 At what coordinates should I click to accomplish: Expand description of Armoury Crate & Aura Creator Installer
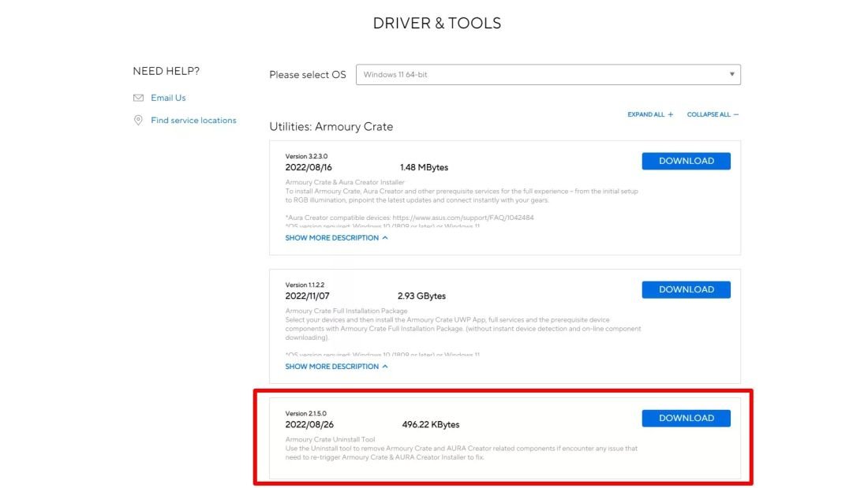336,238
